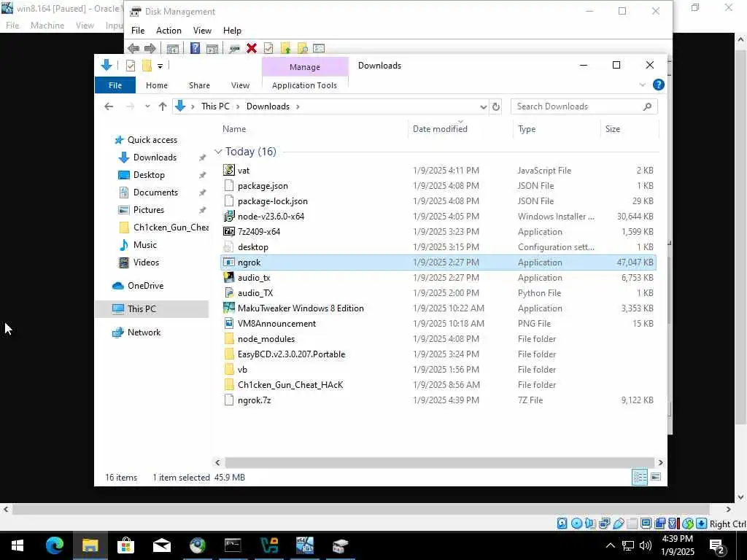Open Command Prompt from taskbar
This screenshot has height=560, width=747.
[x=233, y=545]
